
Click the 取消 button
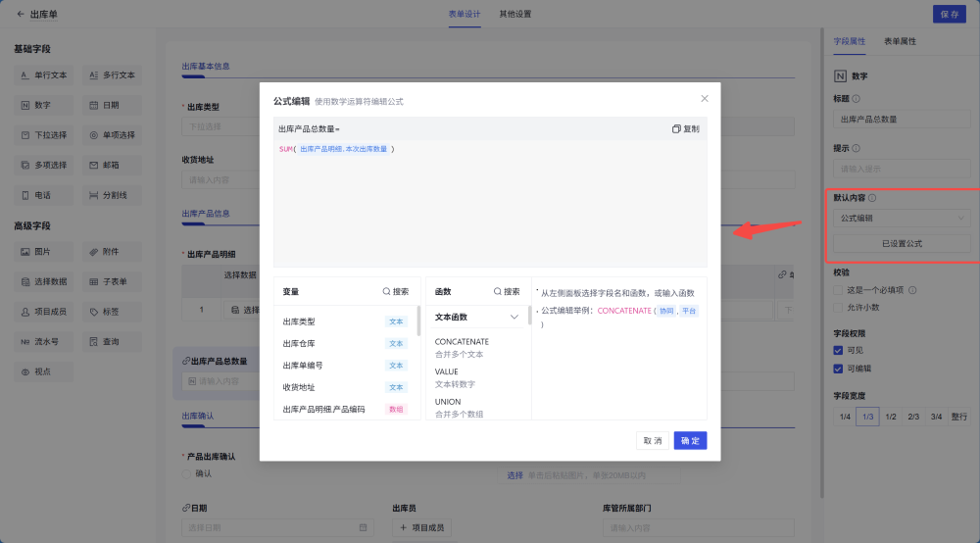(652, 441)
